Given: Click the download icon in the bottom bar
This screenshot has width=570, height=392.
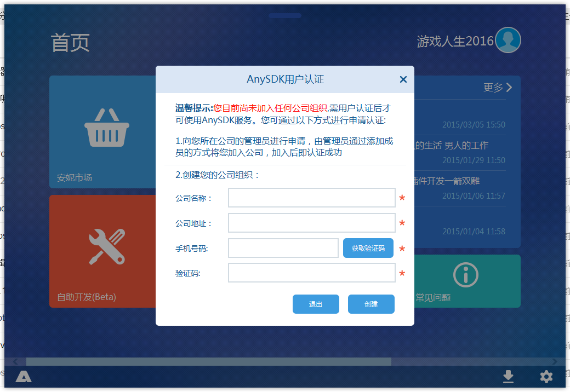Looking at the screenshot, I should [508, 377].
